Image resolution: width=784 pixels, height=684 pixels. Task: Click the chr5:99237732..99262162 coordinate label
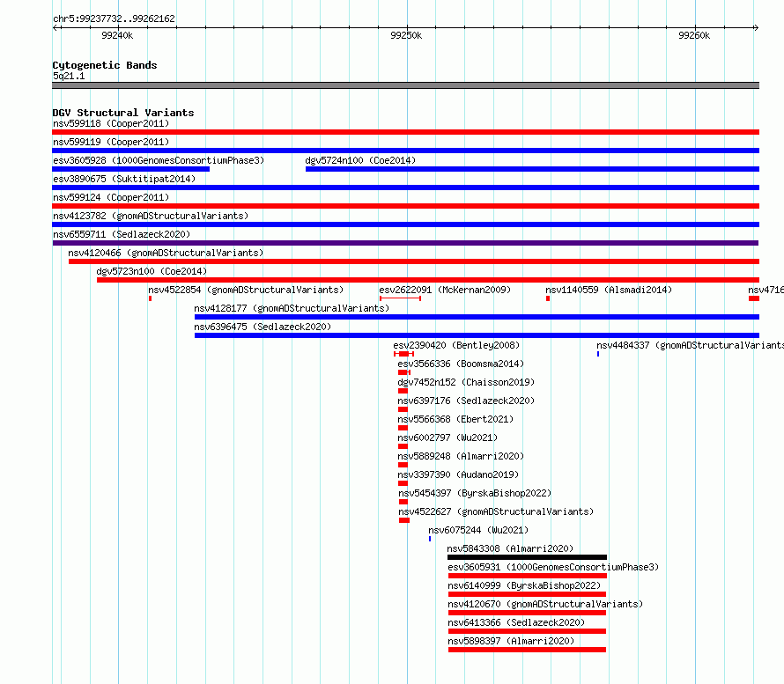click(x=114, y=18)
